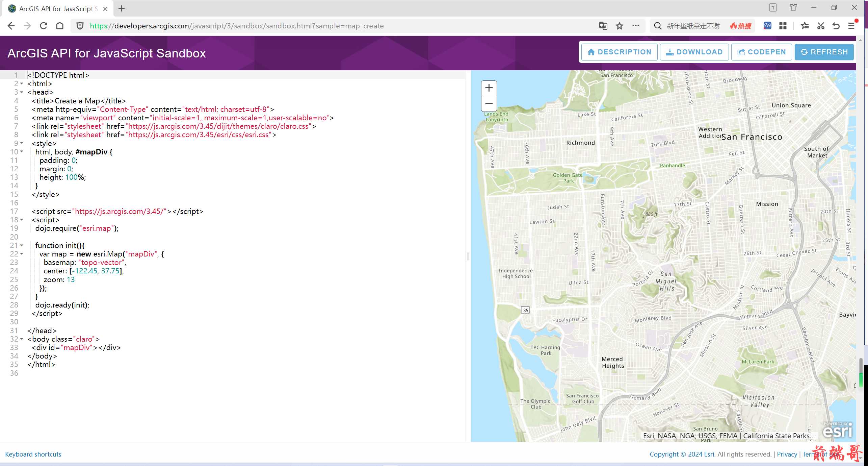Screen dimensions: 868x466
Task: Click the search magnifier icon
Action: (658, 26)
